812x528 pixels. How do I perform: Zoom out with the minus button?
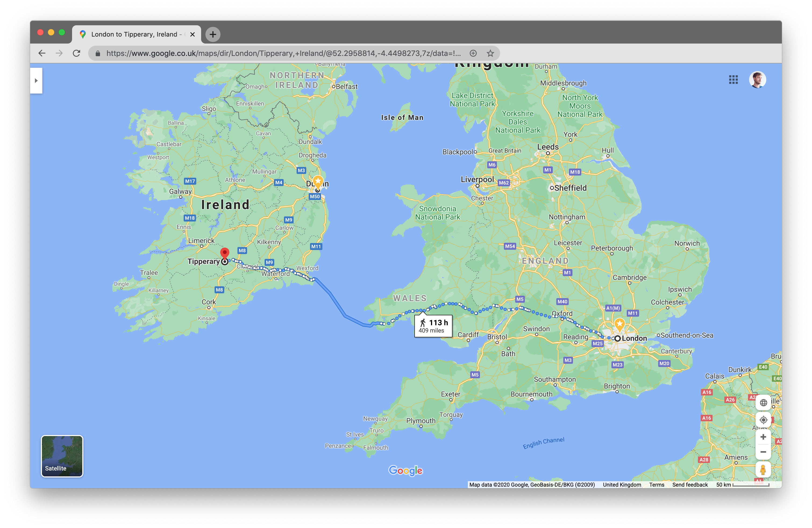(763, 452)
